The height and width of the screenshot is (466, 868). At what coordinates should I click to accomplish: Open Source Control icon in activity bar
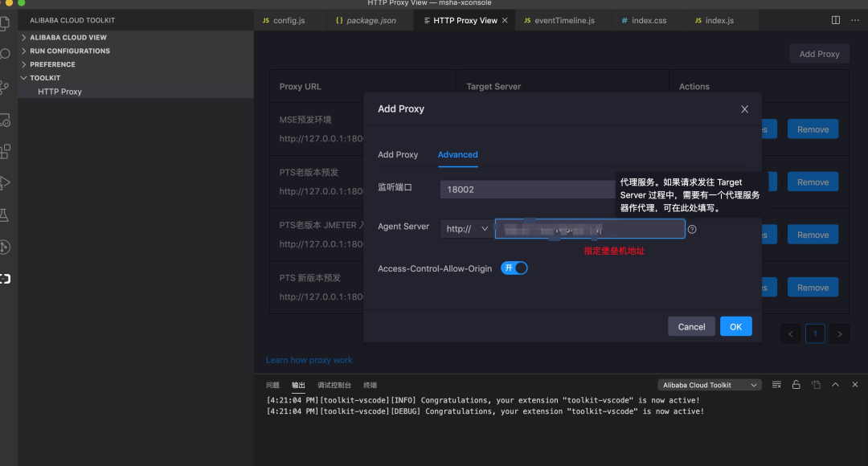pos(5,87)
